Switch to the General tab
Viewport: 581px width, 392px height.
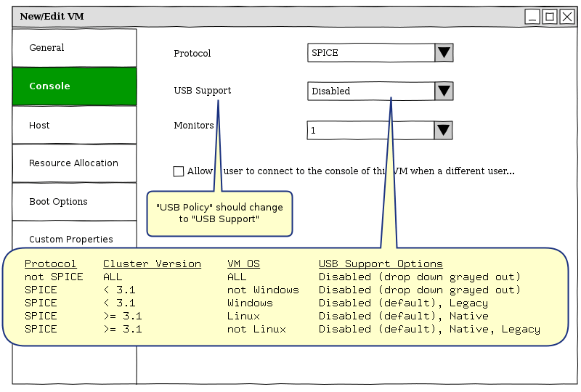[x=74, y=48]
